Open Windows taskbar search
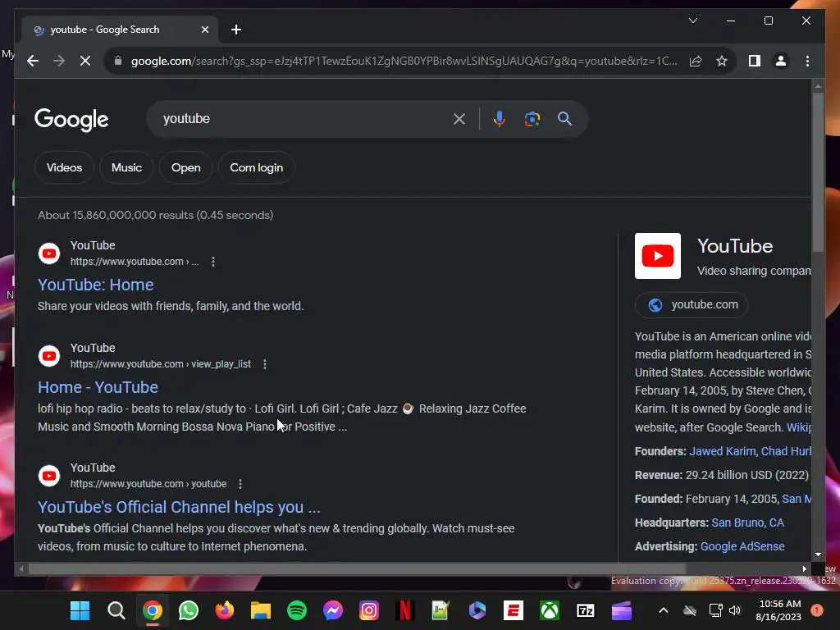 [116, 610]
